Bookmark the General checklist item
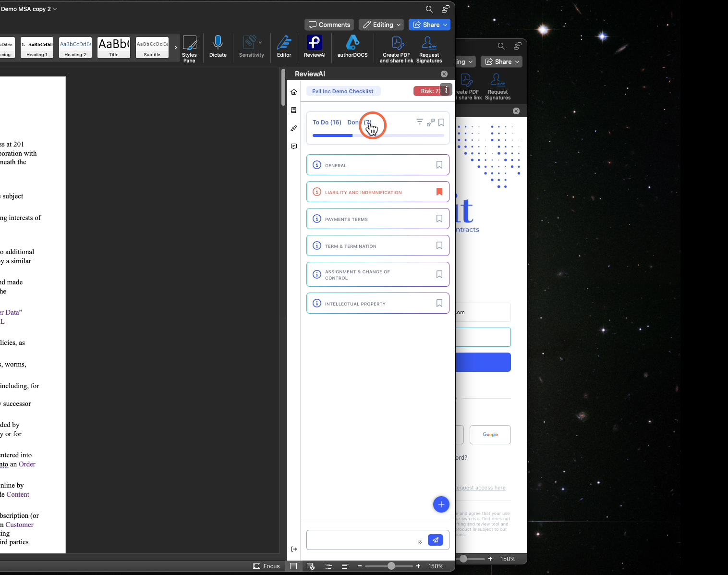The width and height of the screenshot is (728, 575). point(439,165)
